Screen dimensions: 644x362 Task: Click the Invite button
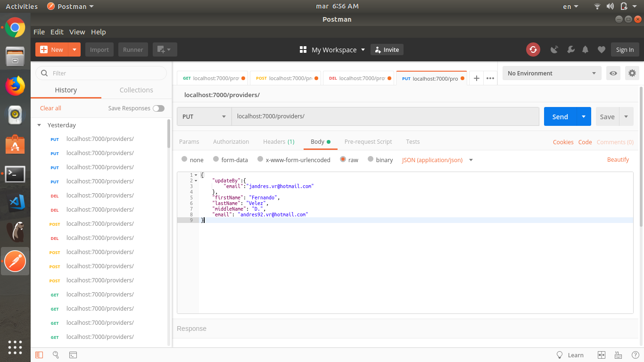coord(387,49)
